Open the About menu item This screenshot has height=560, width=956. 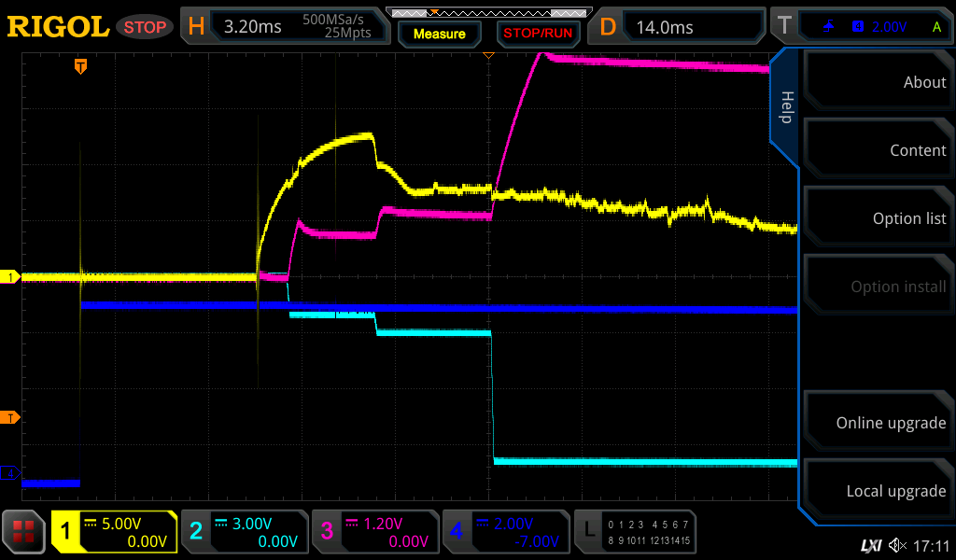879,82
